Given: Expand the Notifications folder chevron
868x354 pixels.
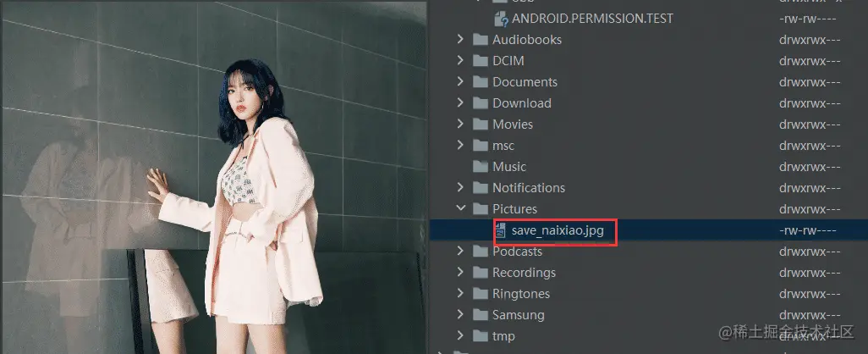Looking at the screenshot, I should click(460, 187).
